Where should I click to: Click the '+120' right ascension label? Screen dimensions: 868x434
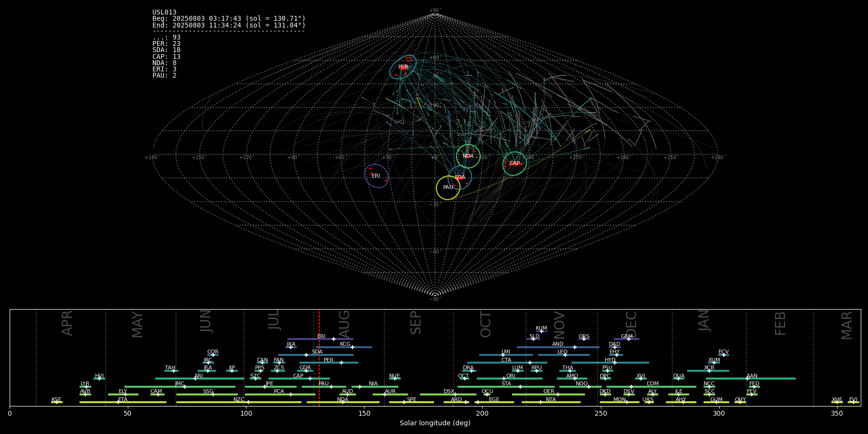pos(245,158)
